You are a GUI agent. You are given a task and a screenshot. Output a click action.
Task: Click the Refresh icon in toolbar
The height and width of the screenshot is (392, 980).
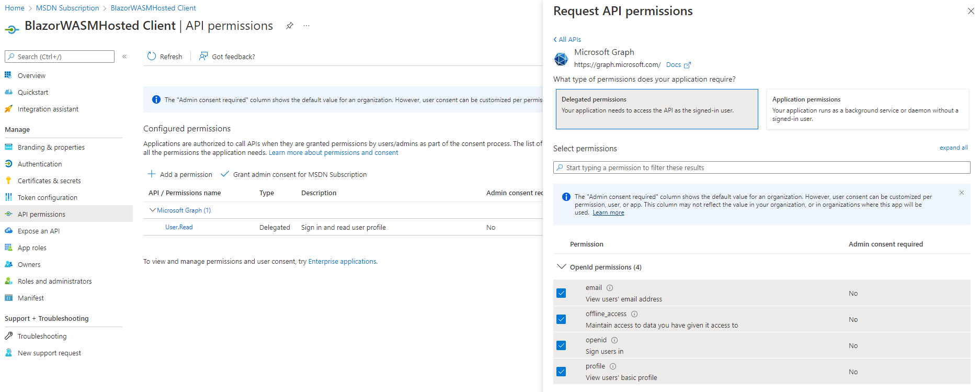152,57
